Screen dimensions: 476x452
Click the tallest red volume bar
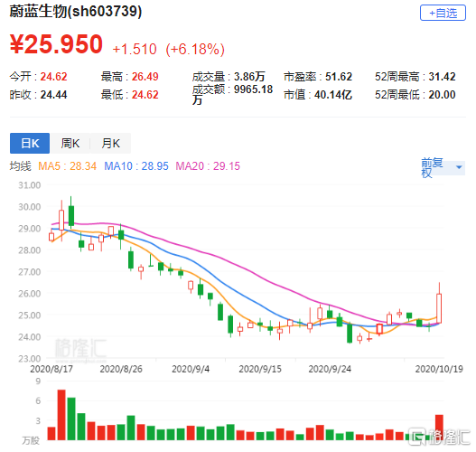point(61,415)
